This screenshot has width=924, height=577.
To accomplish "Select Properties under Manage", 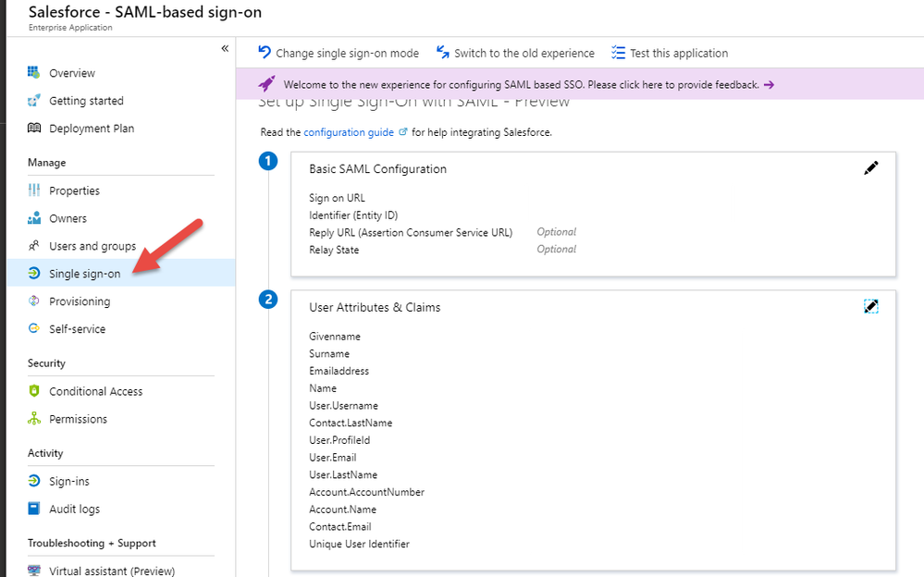I will pos(74,191).
